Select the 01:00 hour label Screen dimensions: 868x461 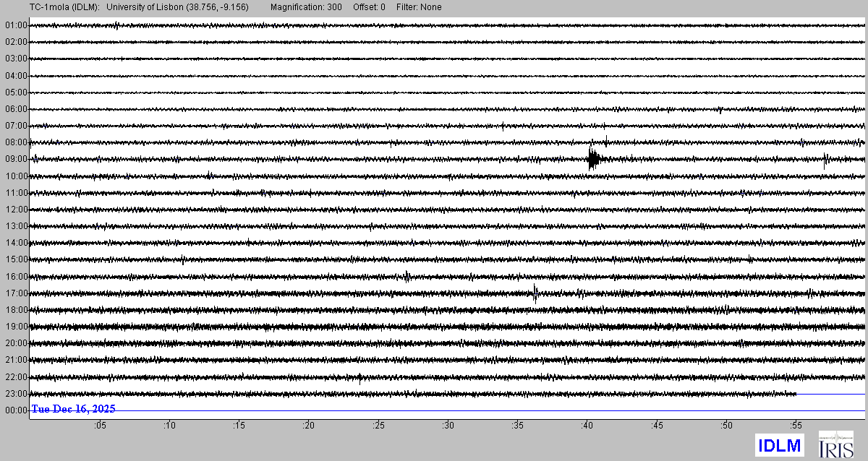click(x=16, y=25)
